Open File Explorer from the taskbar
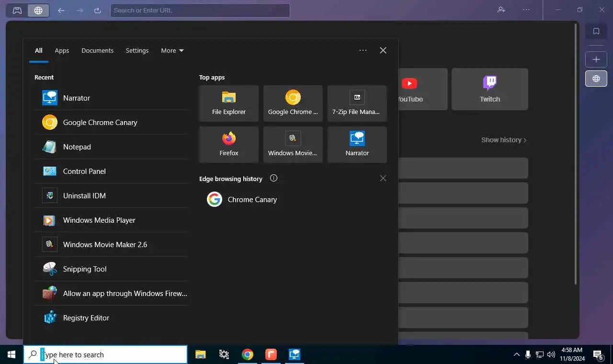This screenshot has height=364, width=613. pos(201,354)
